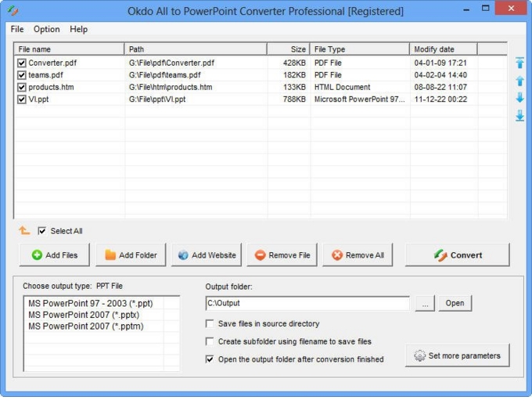Select MS PowerPoint 2007 (*.pptx) output
Image resolution: width=532 pixels, height=404 pixels.
click(84, 315)
